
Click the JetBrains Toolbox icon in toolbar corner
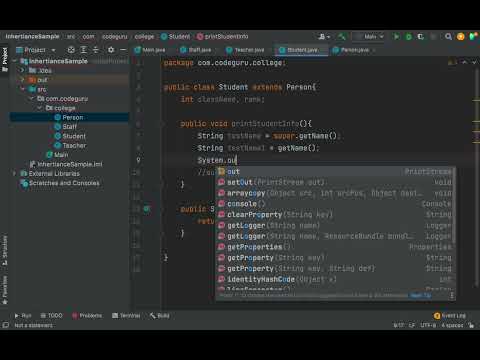click(473, 36)
